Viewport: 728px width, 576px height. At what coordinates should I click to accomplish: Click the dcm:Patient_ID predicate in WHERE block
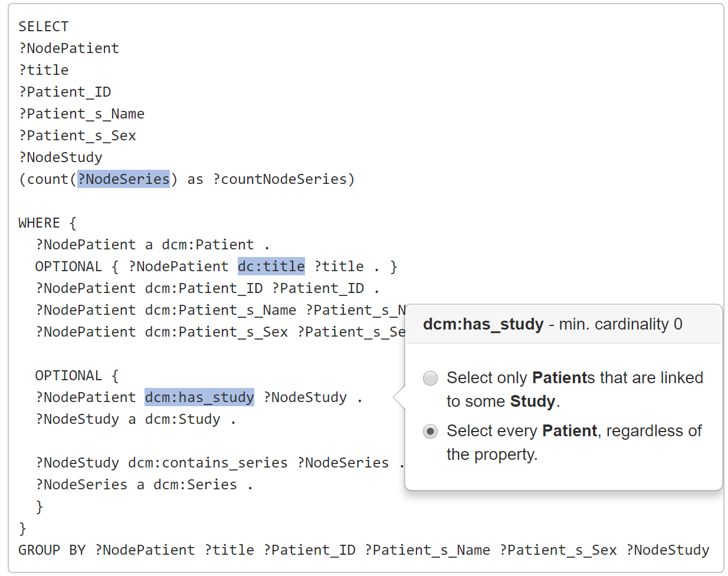click(204, 288)
